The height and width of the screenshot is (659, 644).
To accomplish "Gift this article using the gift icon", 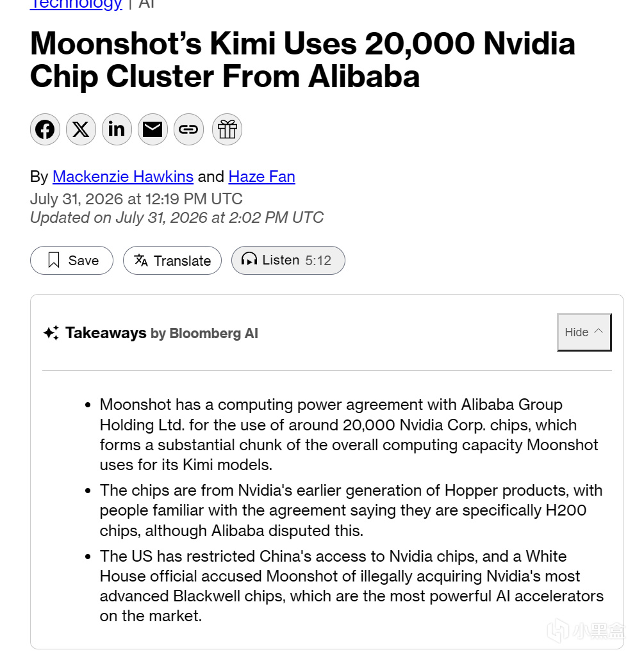I will [x=227, y=129].
